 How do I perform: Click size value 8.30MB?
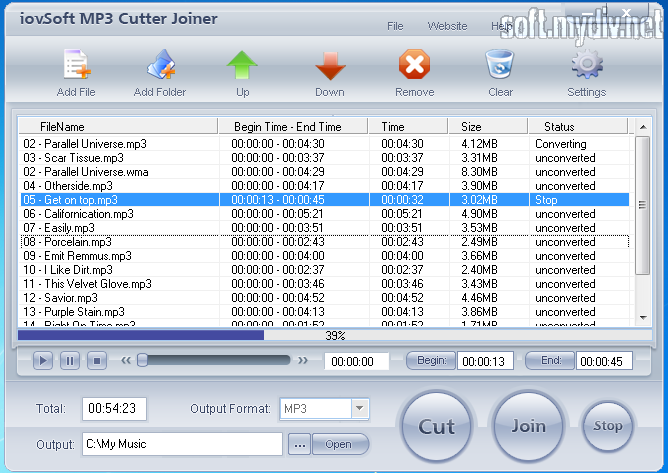tap(479, 172)
